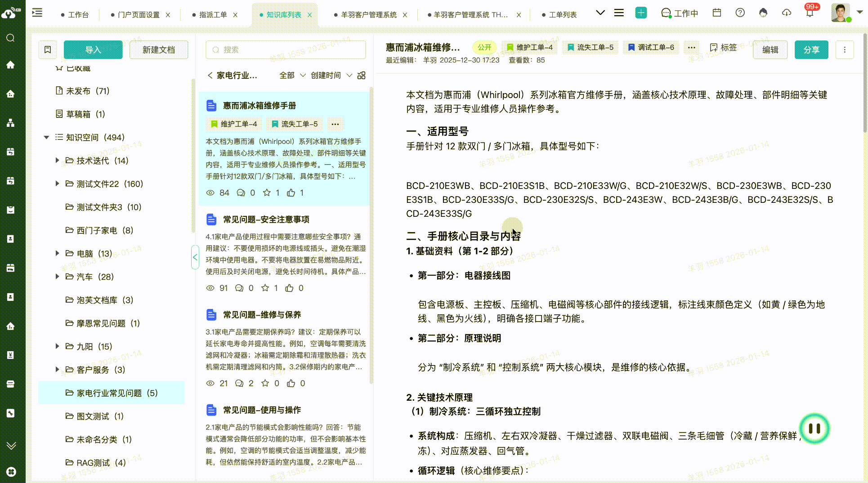Image resolution: width=868 pixels, height=483 pixels.
Task: Click the 编辑 button
Action: click(770, 49)
